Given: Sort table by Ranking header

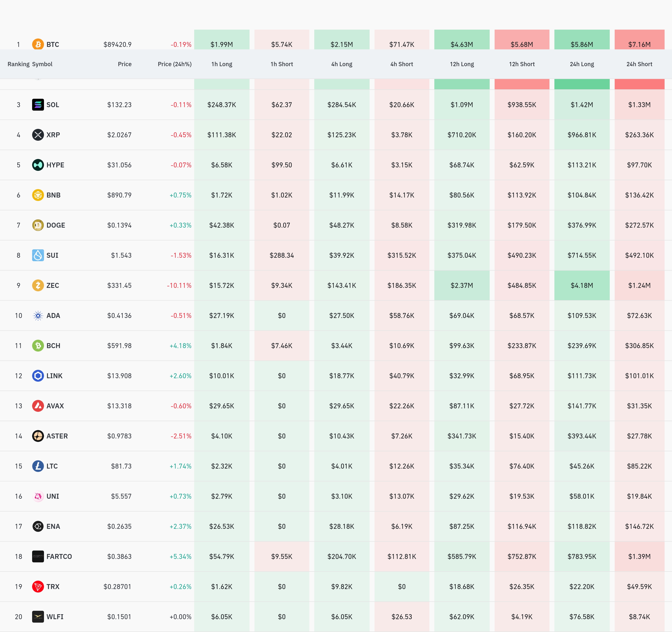Looking at the screenshot, I should pyautogui.click(x=18, y=64).
